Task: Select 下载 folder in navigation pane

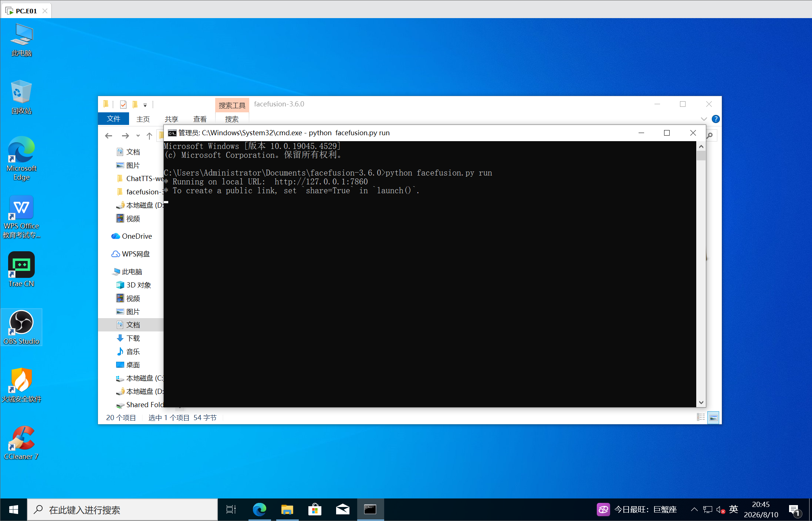Action: pyautogui.click(x=129, y=338)
